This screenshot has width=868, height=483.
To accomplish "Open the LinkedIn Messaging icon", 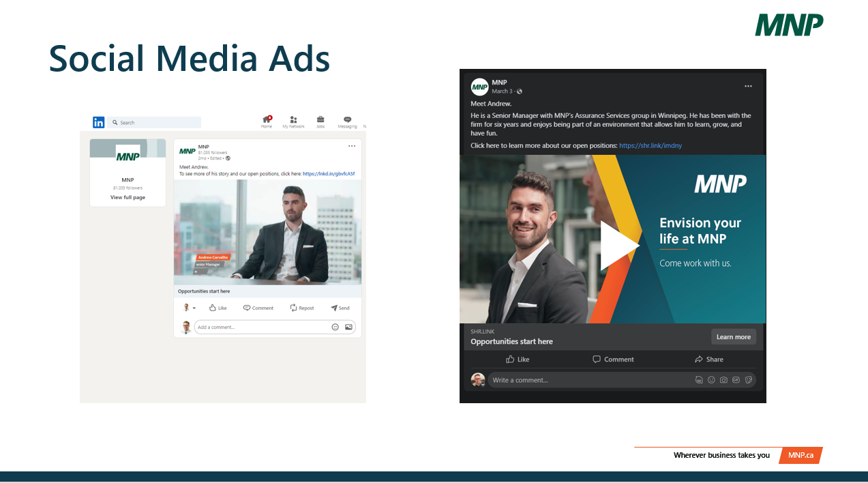I will [x=347, y=119].
